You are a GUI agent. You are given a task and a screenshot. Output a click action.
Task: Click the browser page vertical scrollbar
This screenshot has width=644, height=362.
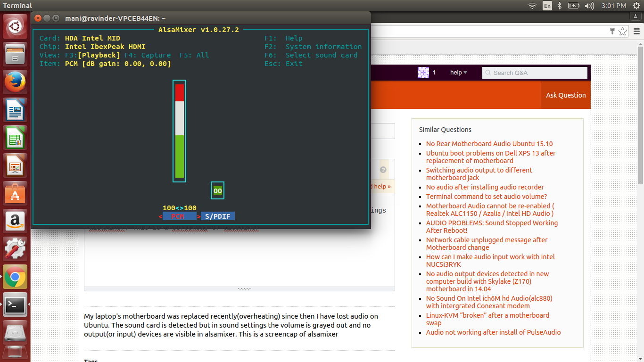[x=641, y=115]
